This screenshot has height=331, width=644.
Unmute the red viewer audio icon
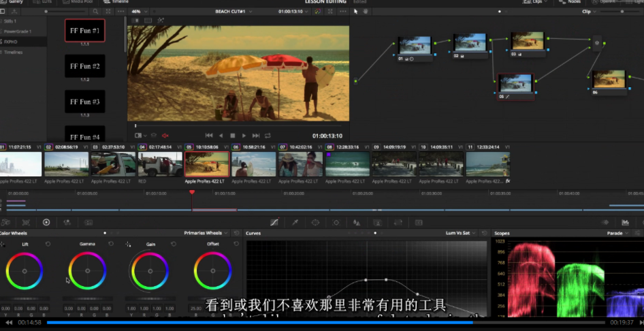point(165,136)
